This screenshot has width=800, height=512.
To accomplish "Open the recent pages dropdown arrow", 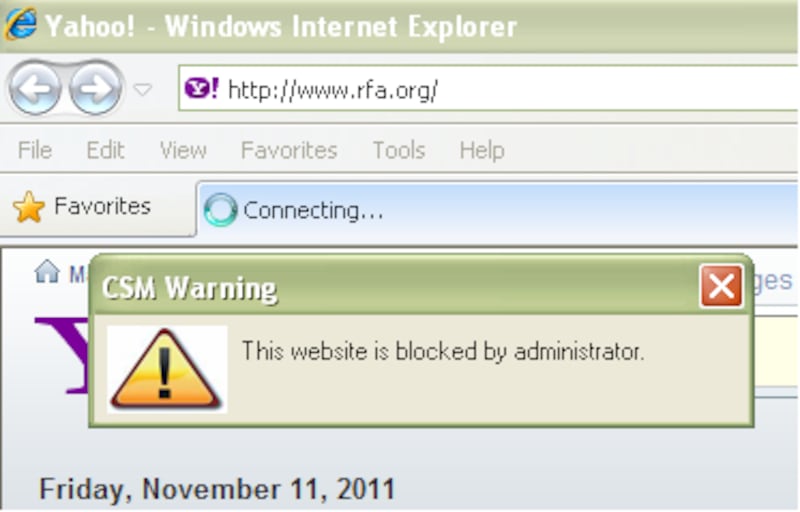I will pos(142,90).
